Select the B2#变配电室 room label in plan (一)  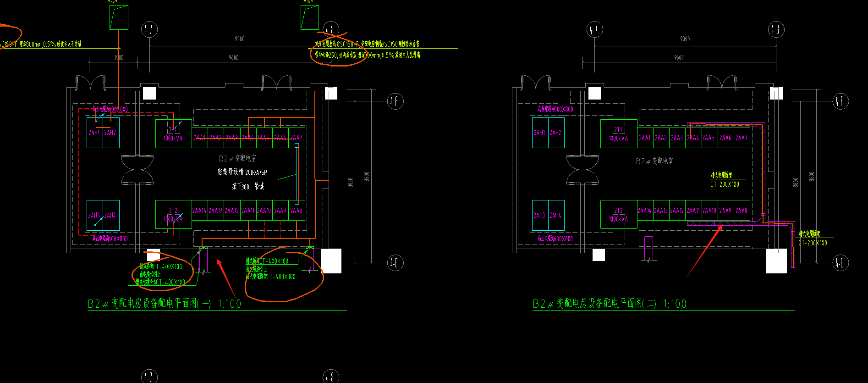(x=237, y=158)
